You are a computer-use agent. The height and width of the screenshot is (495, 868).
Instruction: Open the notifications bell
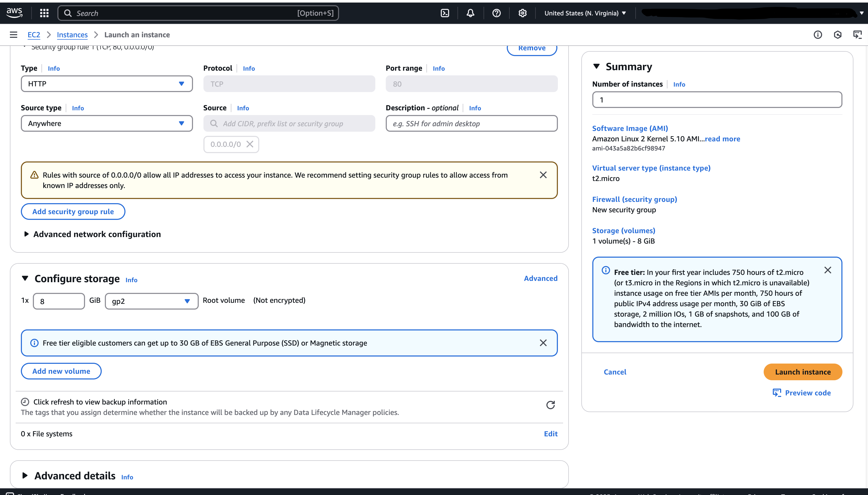point(470,13)
